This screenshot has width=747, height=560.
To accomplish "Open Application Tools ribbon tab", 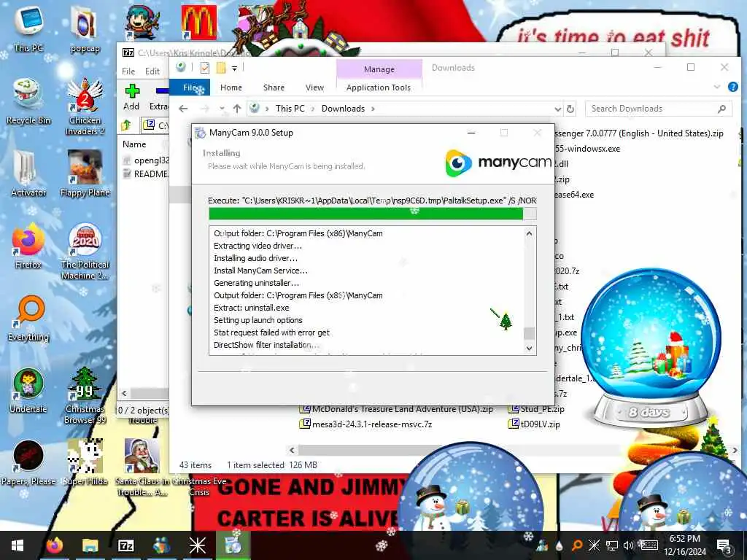I will coord(379,87).
